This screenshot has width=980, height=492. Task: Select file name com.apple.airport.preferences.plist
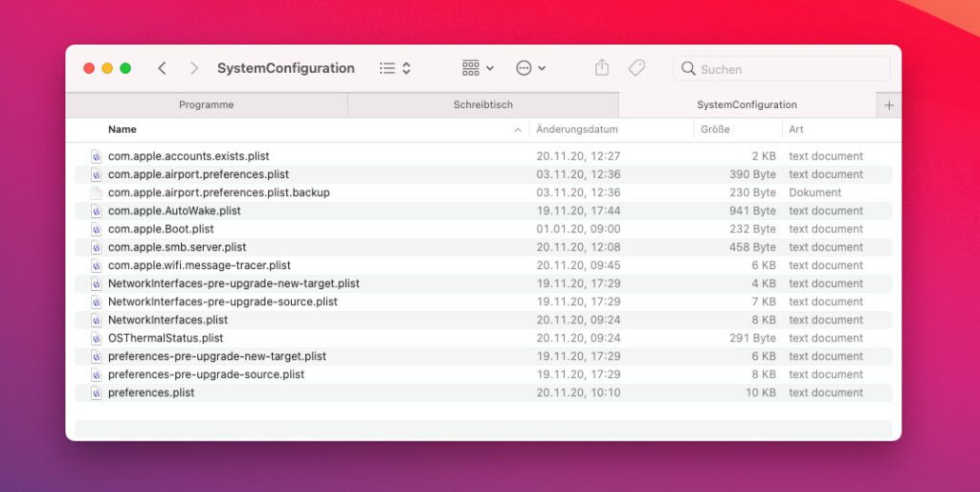click(199, 174)
